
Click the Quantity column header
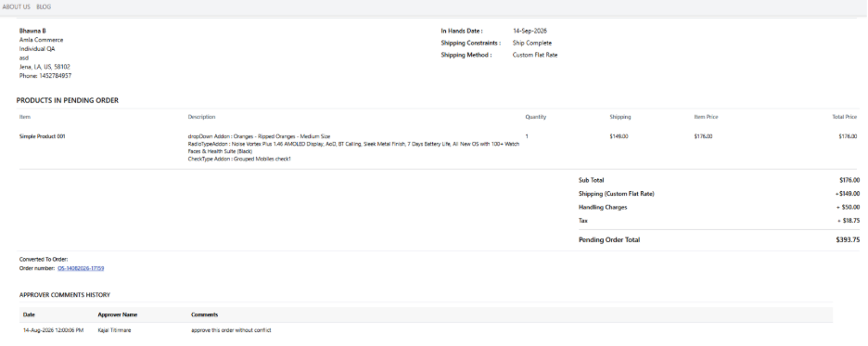point(536,117)
